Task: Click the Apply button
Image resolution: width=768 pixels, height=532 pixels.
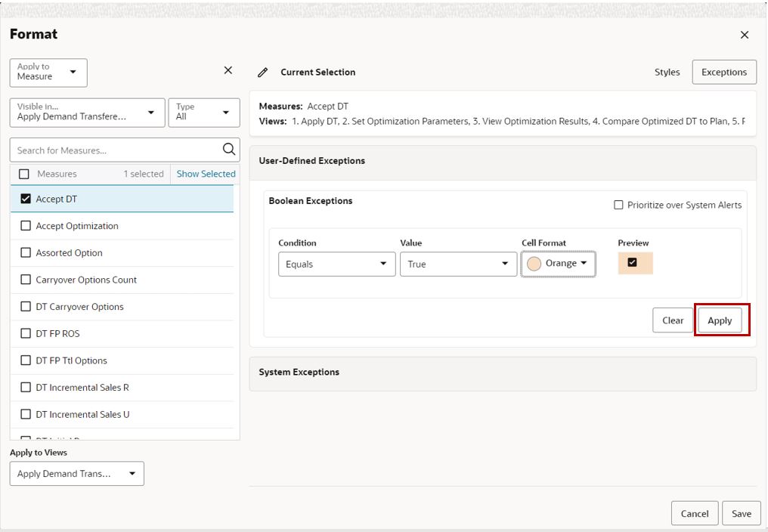Action: [720, 320]
